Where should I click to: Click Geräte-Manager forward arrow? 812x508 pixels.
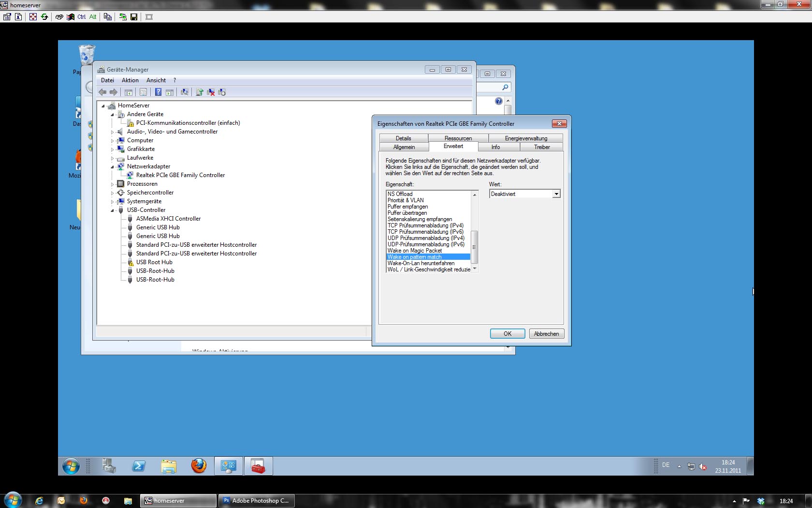point(114,92)
